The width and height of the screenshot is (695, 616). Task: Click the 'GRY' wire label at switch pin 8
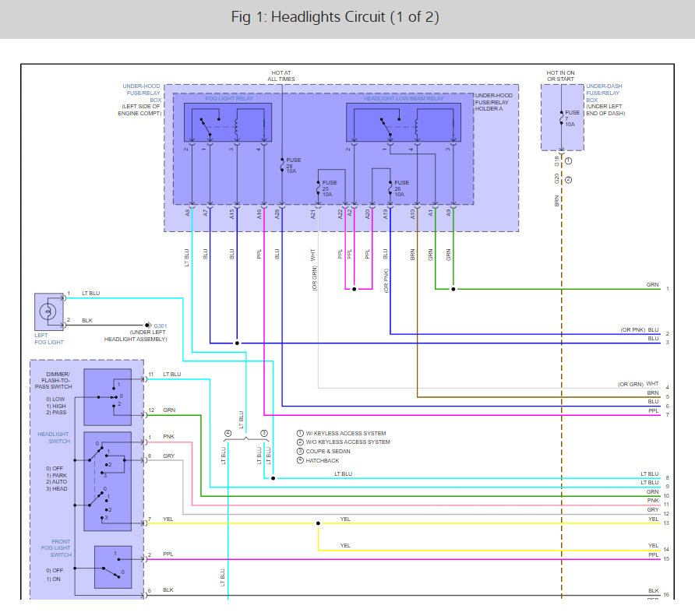[168, 456]
